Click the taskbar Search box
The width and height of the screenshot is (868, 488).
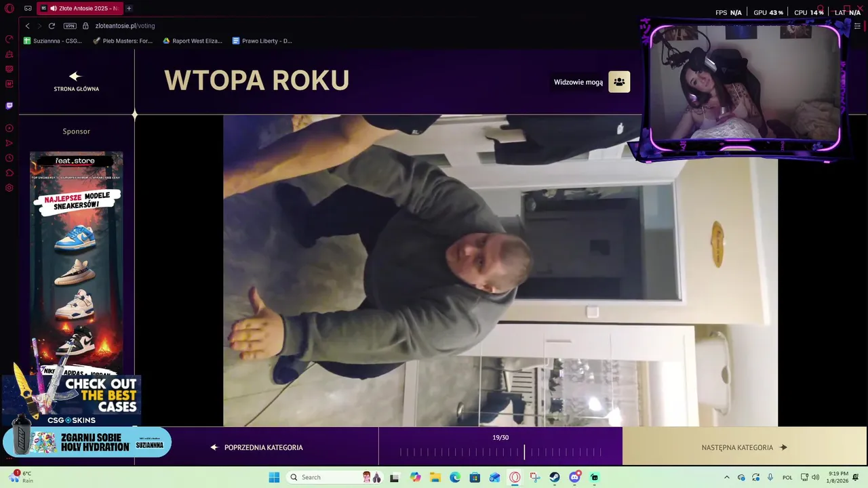pos(336,477)
